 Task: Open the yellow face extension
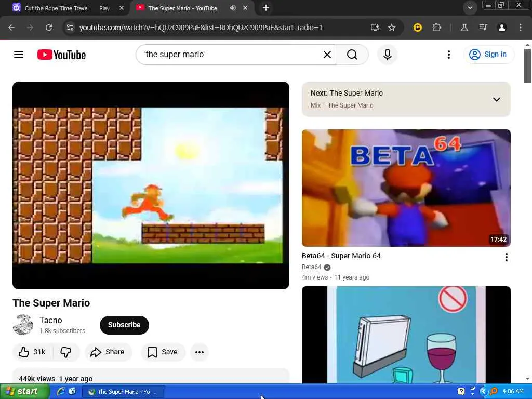pyautogui.click(x=418, y=28)
